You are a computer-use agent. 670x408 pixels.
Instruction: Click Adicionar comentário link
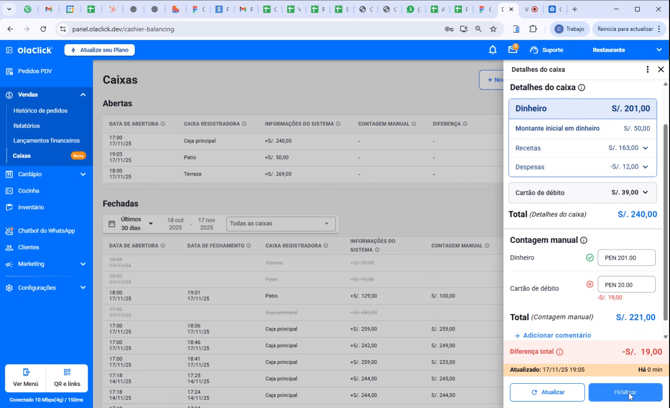[x=553, y=335]
